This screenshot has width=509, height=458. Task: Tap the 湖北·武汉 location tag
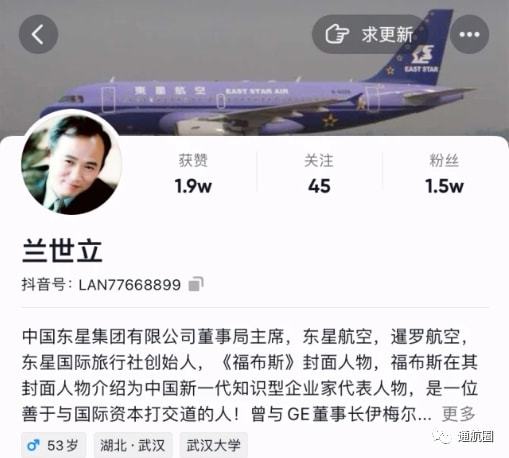(133, 445)
